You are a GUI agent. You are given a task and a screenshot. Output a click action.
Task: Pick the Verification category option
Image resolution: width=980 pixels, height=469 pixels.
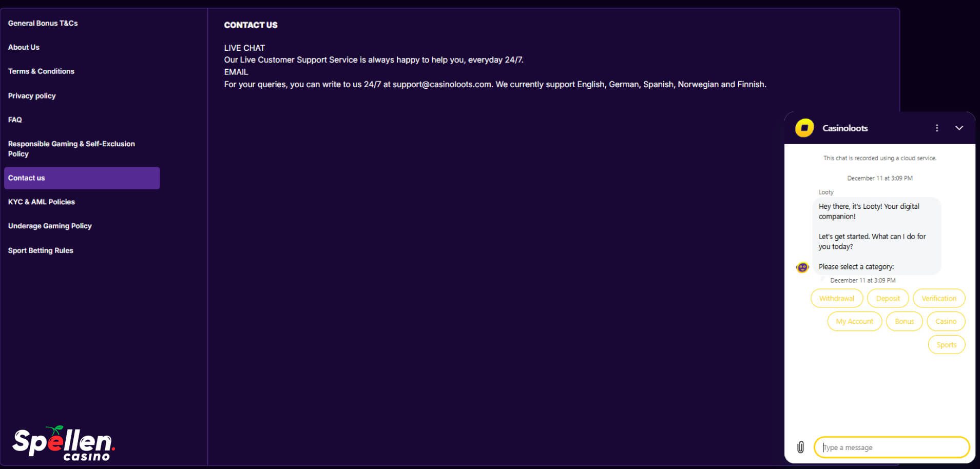pyautogui.click(x=938, y=298)
